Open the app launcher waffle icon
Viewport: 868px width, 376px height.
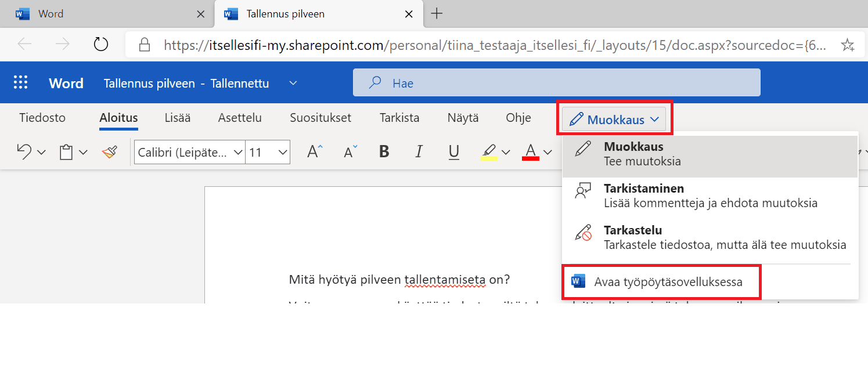pyautogui.click(x=20, y=83)
